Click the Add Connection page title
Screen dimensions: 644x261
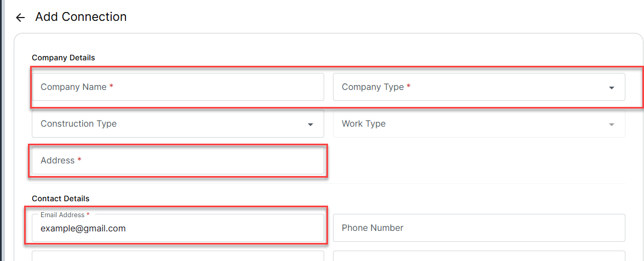tap(81, 17)
